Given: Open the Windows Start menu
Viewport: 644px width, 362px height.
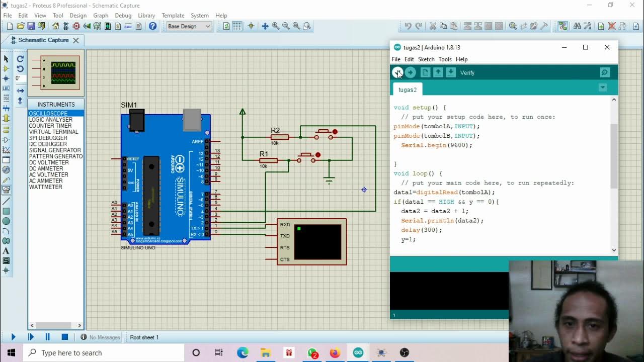Looking at the screenshot, I should [12, 353].
